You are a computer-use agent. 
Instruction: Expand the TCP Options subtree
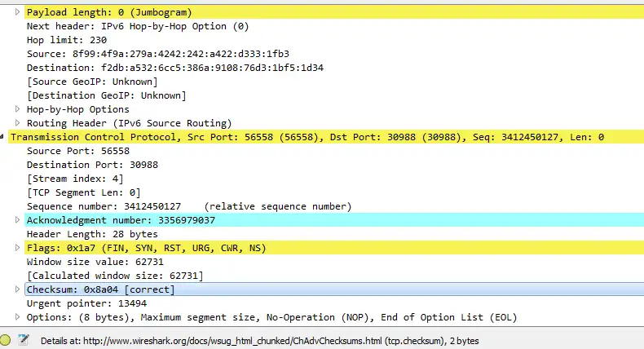[x=18, y=317]
